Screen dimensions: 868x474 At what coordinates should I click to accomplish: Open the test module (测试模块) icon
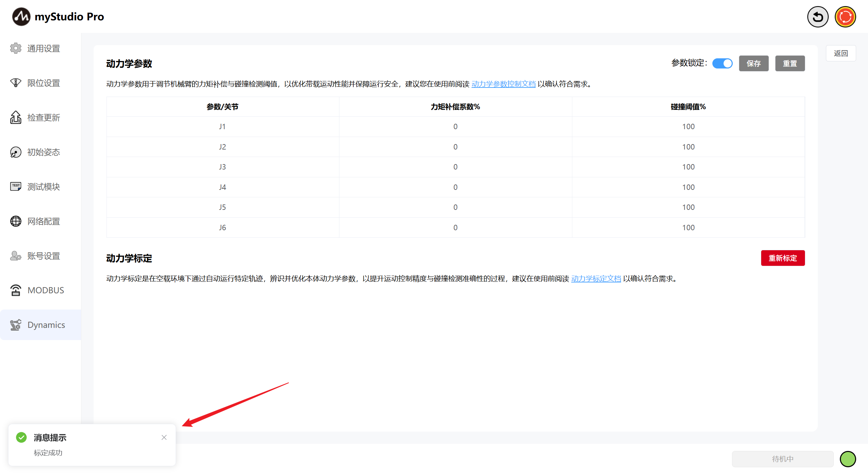coord(16,186)
